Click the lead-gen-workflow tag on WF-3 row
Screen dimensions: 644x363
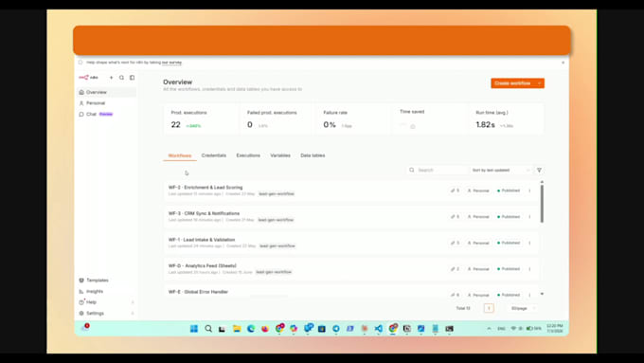click(x=276, y=220)
